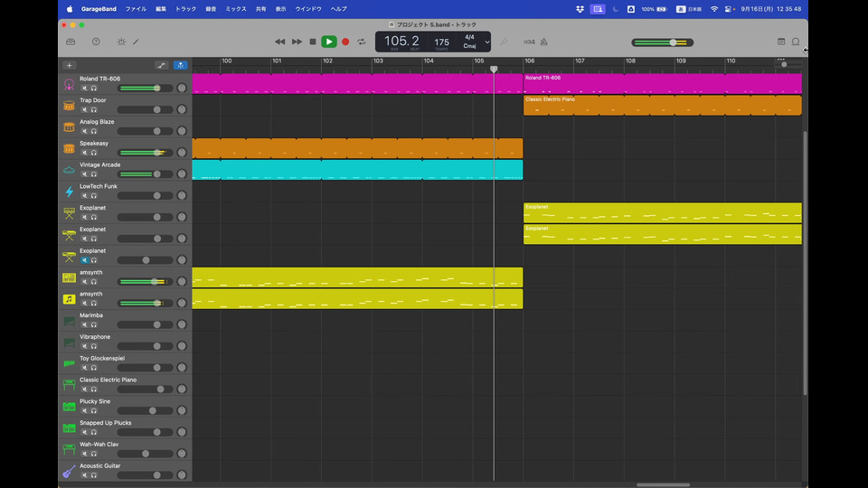The height and width of the screenshot is (488, 868).
Task: Open the key signature Cmaj popup
Action: 469,45
